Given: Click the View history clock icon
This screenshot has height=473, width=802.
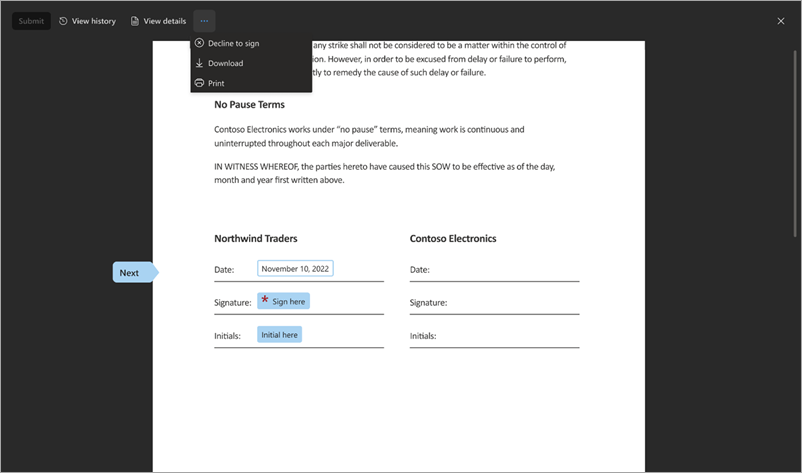Looking at the screenshot, I should point(63,21).
